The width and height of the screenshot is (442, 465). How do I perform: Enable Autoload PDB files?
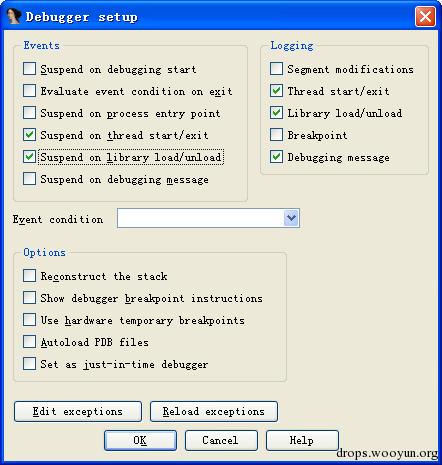point(30,342)
